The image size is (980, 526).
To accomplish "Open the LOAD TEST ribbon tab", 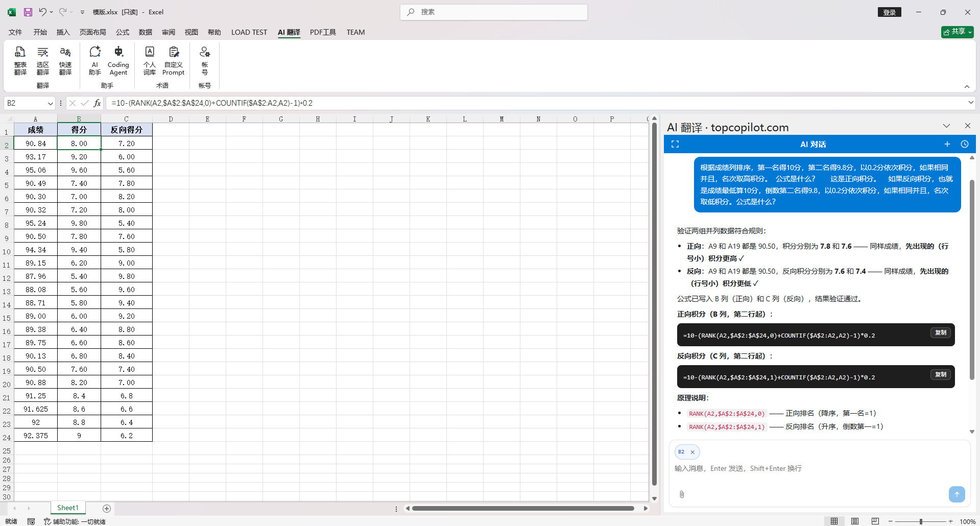I will tap(249, 32).
